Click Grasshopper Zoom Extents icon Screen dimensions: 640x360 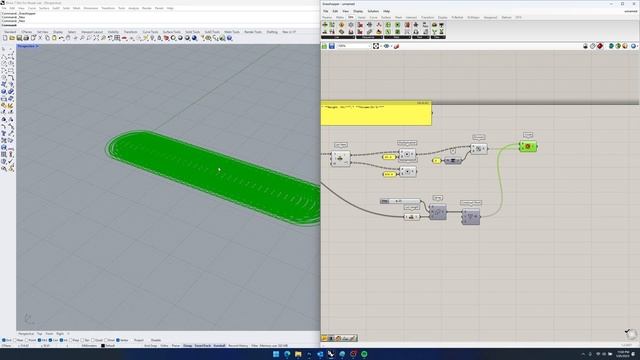click(376, 46)
